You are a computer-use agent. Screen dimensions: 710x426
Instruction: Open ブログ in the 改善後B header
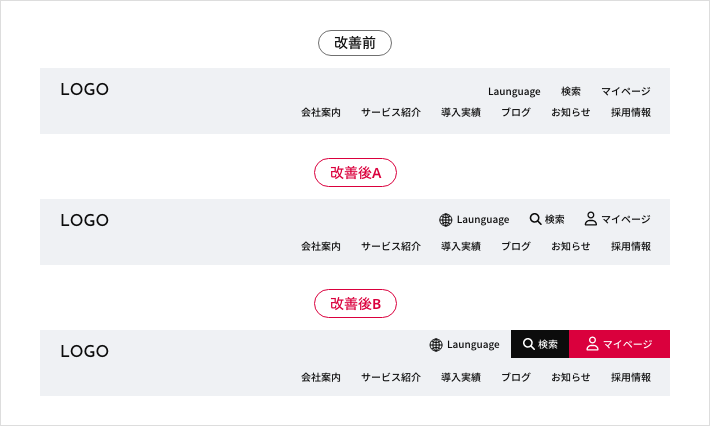tap(516, 377)
